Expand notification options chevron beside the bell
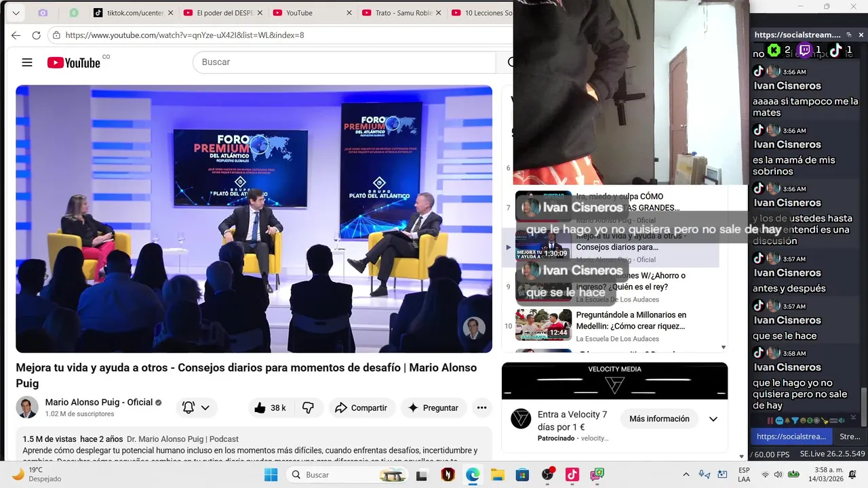The image size is (868, 488). (205, 408)
